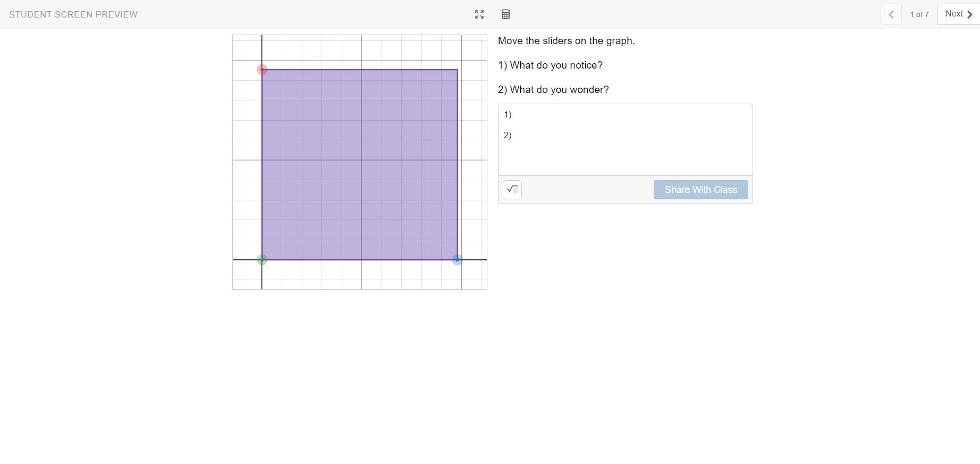Viewport: 980px width, 464px height.
Task: Select the red slider point on graph
Action: [x=262, y=70]
